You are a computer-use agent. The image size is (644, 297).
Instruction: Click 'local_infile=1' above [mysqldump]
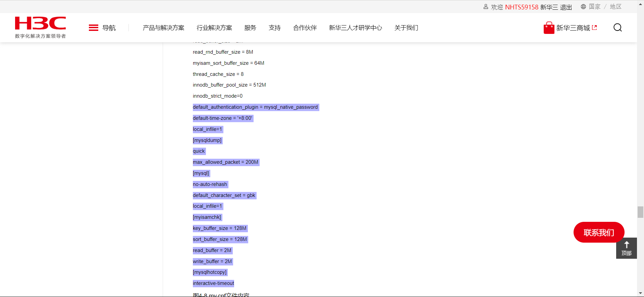pos(207,129)
